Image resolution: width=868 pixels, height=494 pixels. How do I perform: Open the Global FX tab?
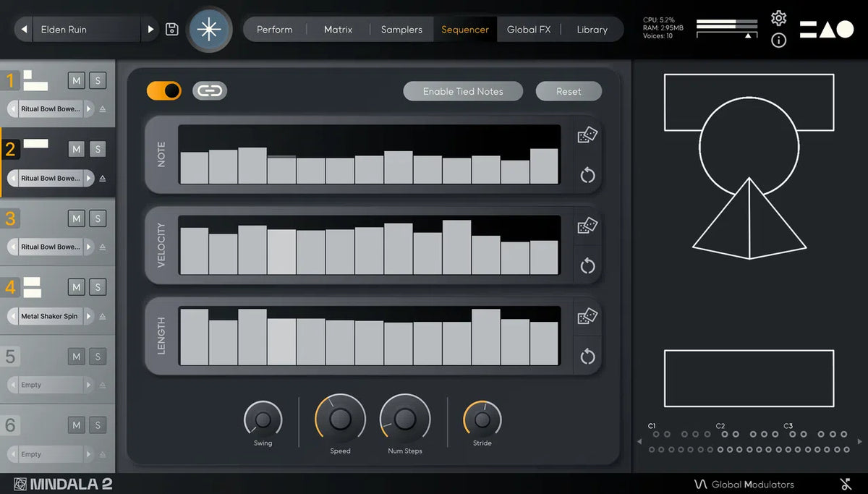coord(529,30)
